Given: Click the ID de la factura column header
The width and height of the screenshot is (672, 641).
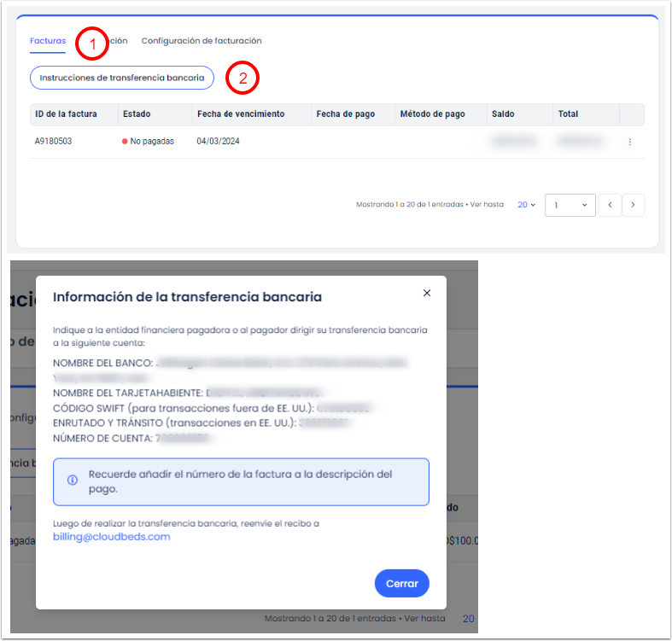Looking at the screenshot, I should click(x=66, y=114).
